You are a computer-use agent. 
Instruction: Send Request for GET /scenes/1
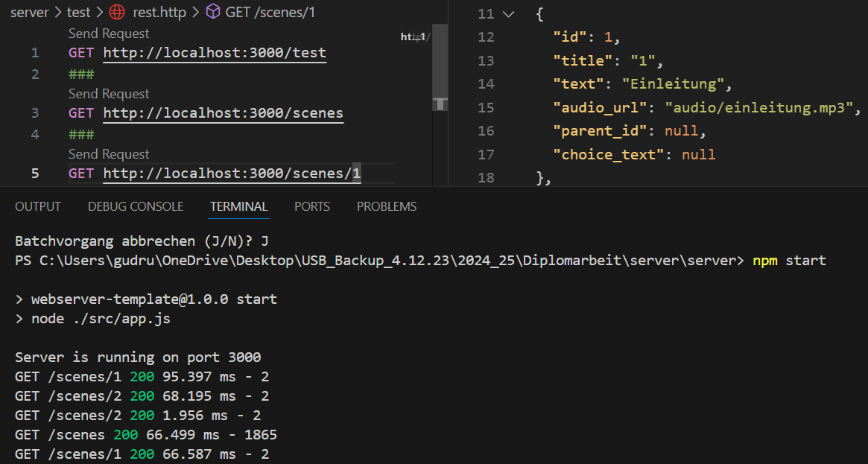109,154
